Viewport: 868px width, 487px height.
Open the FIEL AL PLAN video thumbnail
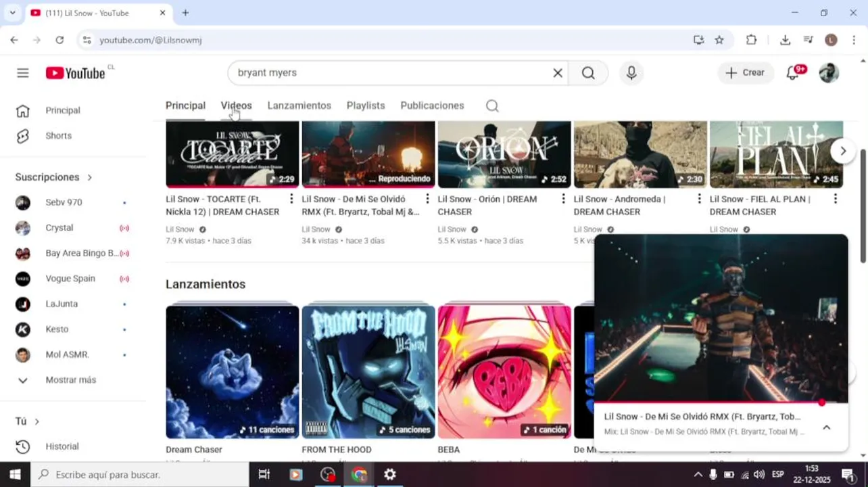[x=776, y=154]
